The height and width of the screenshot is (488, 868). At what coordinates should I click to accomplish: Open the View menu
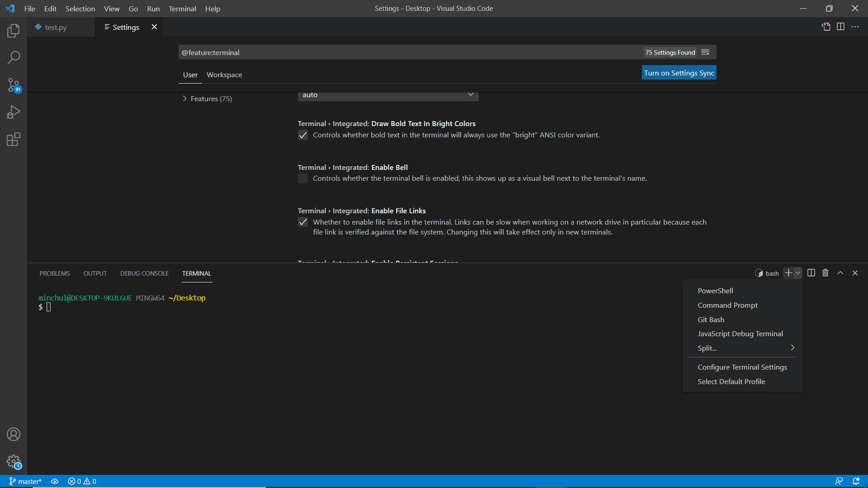pyautogui.click(x=112, y=9)
